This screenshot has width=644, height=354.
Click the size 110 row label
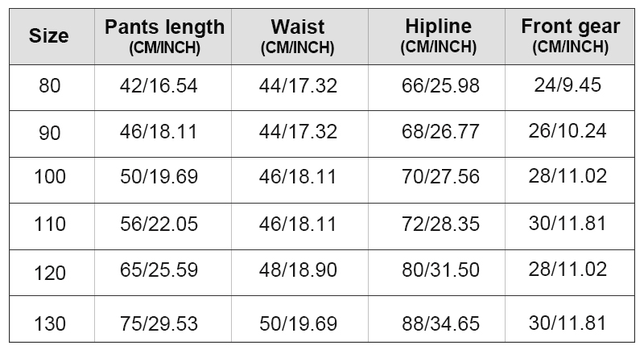click(x=49, y=223)
